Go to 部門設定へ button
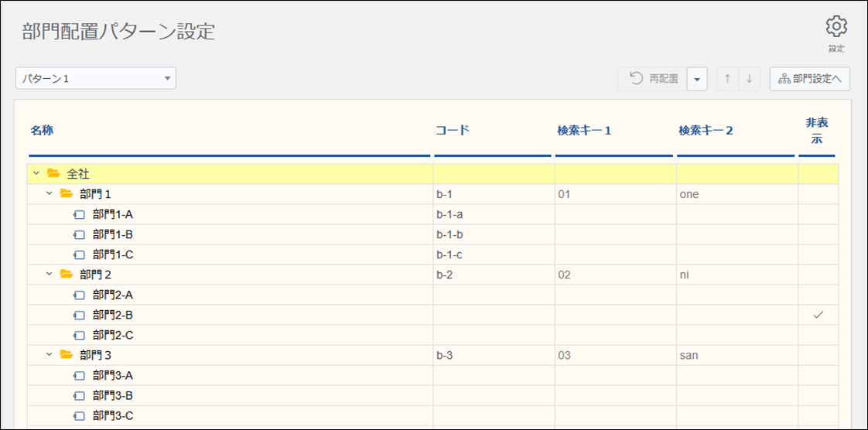The width and height of the screenshot is (868, 430). (x=810, y=78)
